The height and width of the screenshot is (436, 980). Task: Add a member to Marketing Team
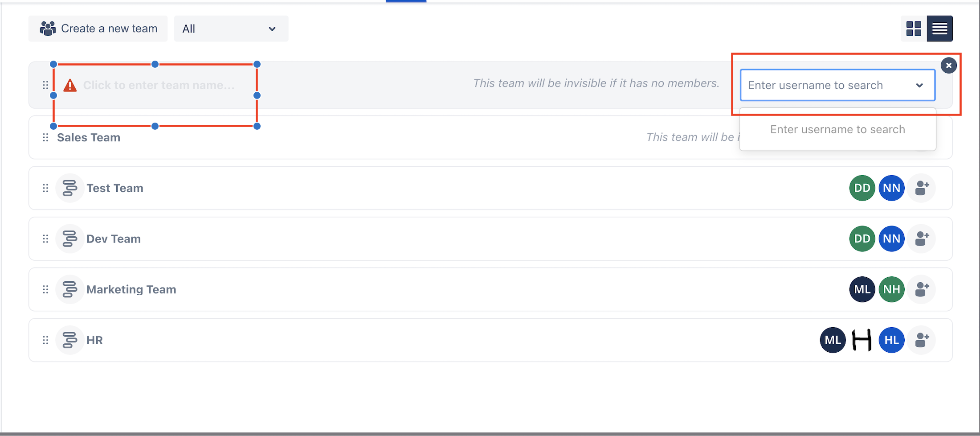922,289
